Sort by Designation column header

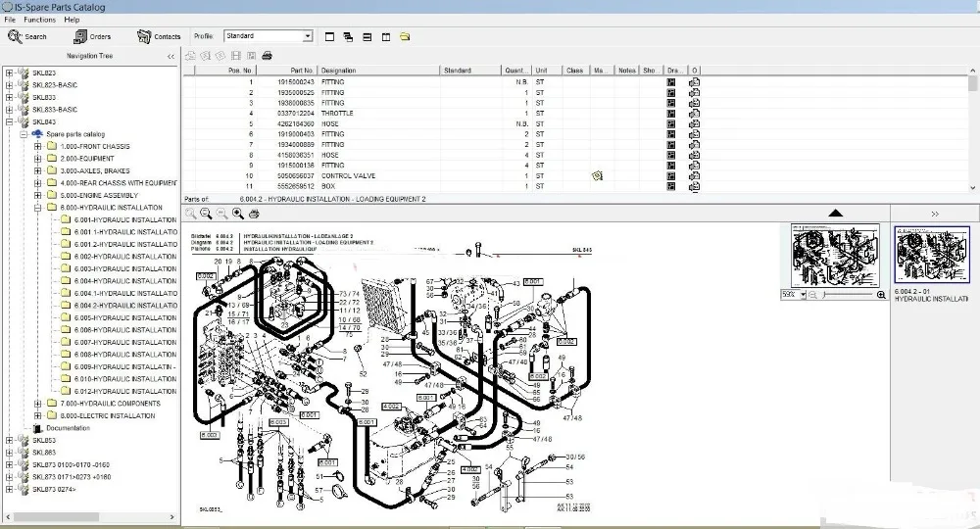coord(378,70)
